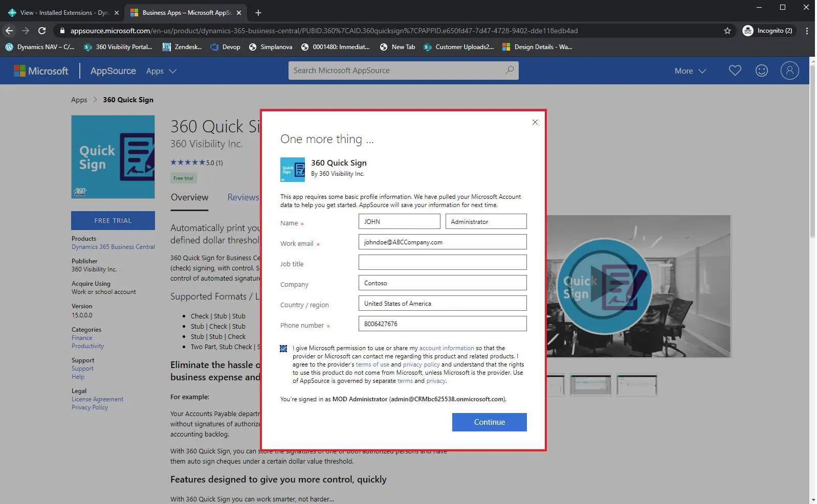The height and width of the screenshot is (504, 817).
Task: Go forward in browser
Action: click(x=26, y=31)
